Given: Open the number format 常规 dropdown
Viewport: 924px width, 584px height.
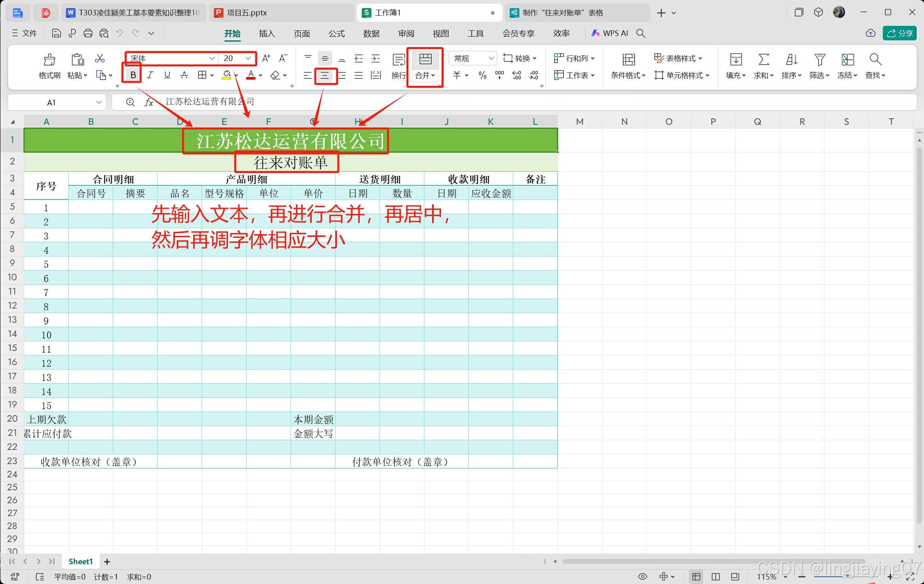Looking at the screenshot, I should point(491,59).
